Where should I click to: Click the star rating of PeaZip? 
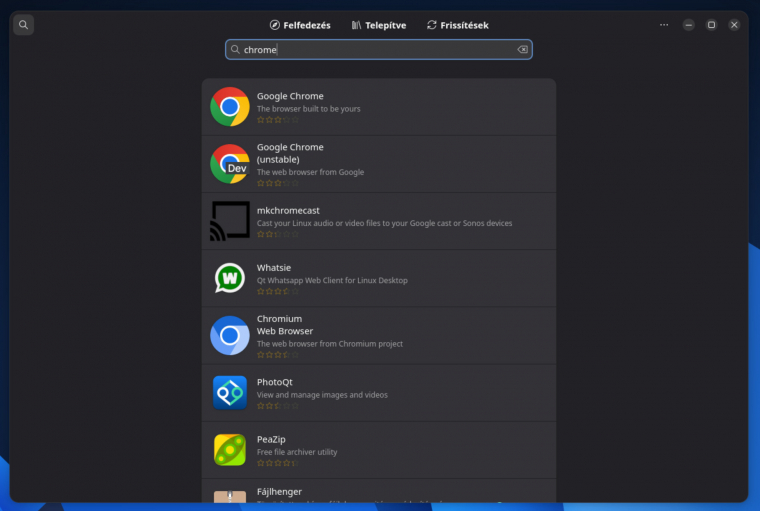pos(278,463)
